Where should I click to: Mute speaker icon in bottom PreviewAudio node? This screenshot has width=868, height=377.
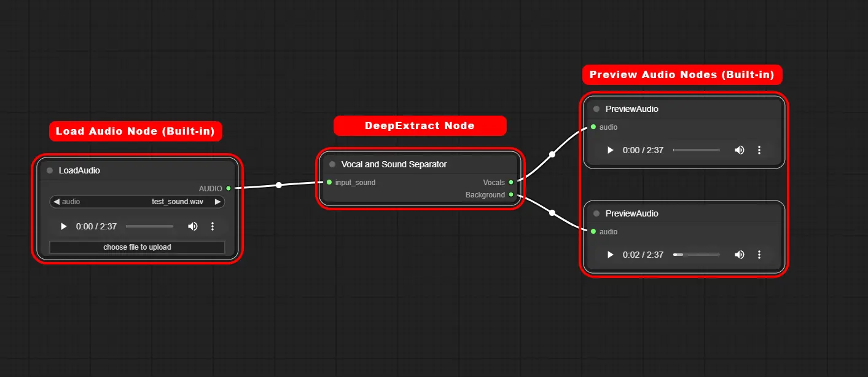coord(740,255)
